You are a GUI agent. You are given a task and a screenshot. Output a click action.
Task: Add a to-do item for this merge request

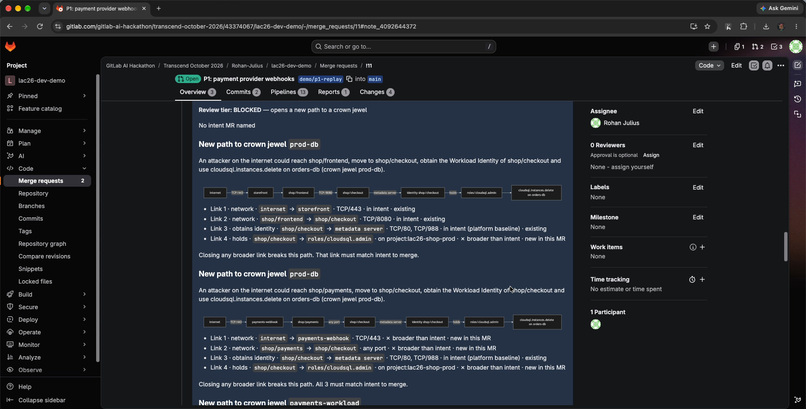point(754,66)
